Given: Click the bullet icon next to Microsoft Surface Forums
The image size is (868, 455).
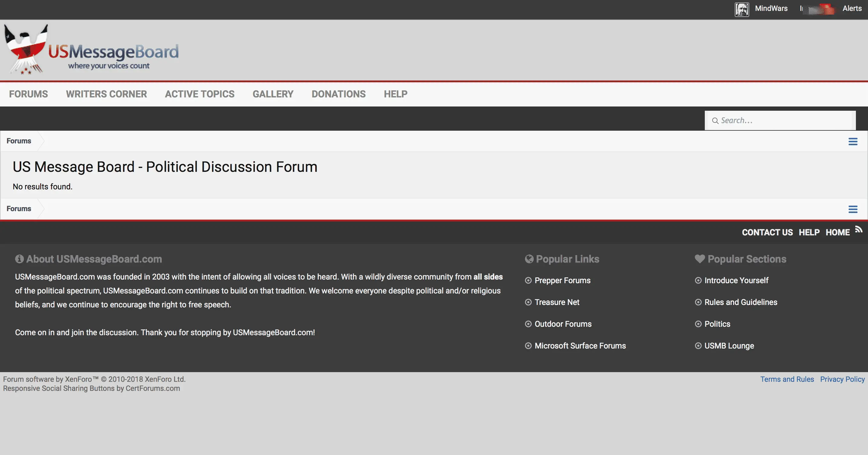Looking at the screenshot, I should [x=528, y=346].
